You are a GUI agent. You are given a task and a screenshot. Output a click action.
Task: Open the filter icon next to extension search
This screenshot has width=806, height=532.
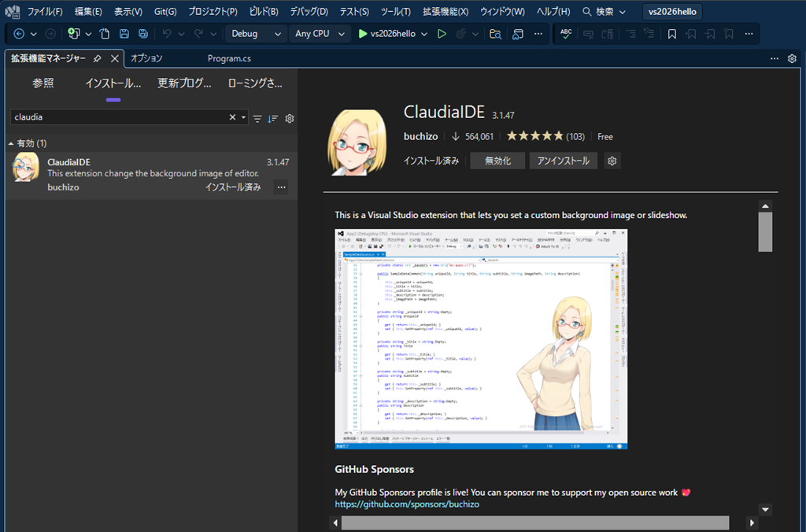[x=257, y=118]
